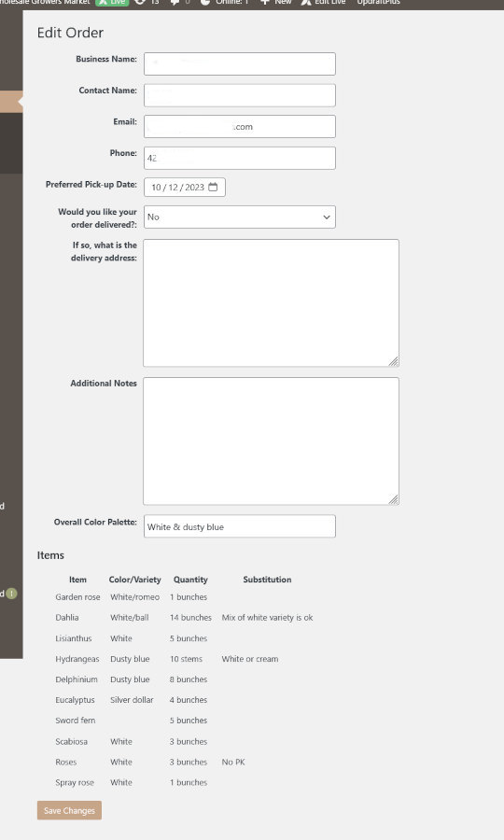Click the Hydrangeas item name
Image resolution: width=504 pixels, height=840 pixels.
coord(77,659)
